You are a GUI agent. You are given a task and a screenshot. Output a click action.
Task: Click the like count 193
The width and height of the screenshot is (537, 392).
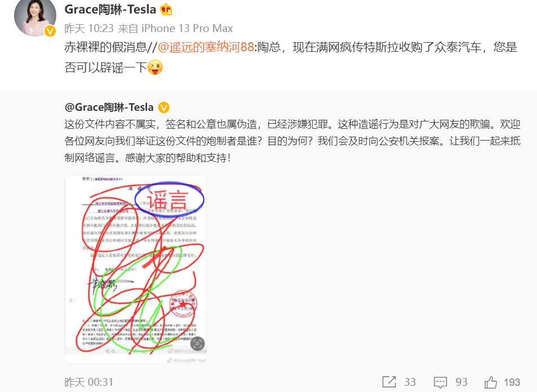click(512, 382)
